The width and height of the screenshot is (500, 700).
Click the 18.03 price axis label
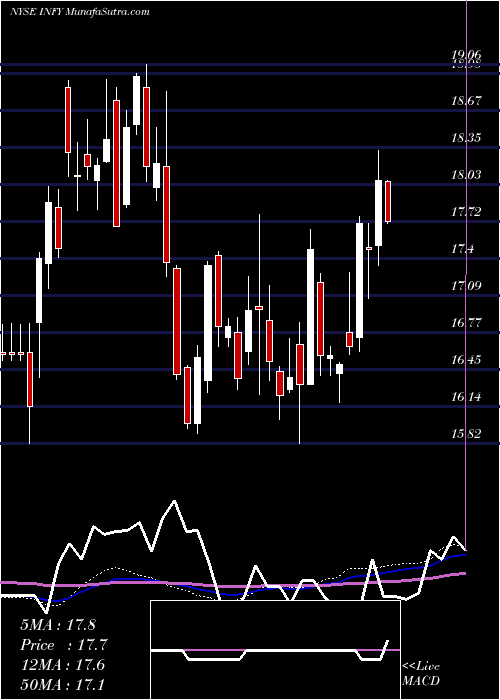(x=467, y=175)
